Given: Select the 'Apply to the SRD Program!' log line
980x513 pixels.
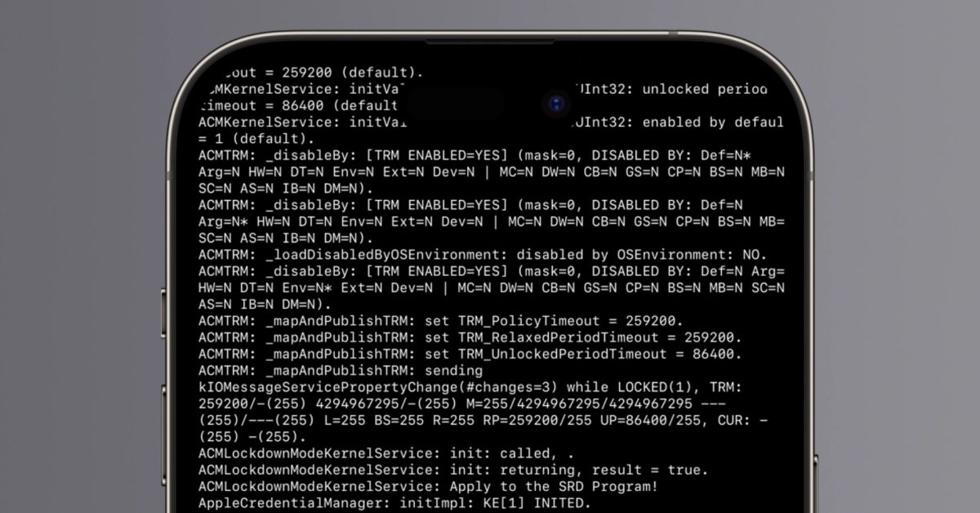Looking at the screenshot, I should tap(429, 487).
